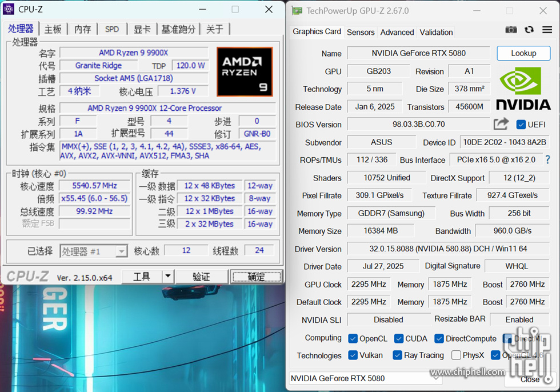Viewport: 560px width, 392px height.
Task: Click the GPU Name field
Action: coord(418,53)
